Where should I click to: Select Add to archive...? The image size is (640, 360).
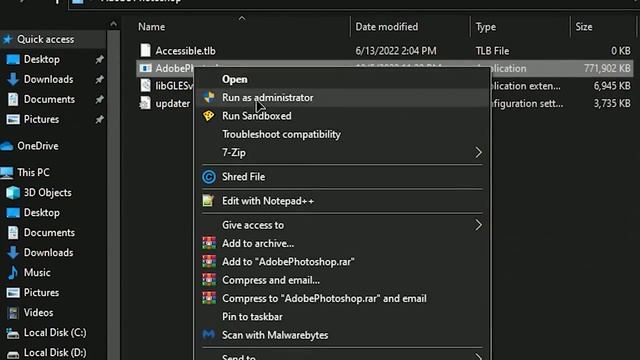[342, 243]
